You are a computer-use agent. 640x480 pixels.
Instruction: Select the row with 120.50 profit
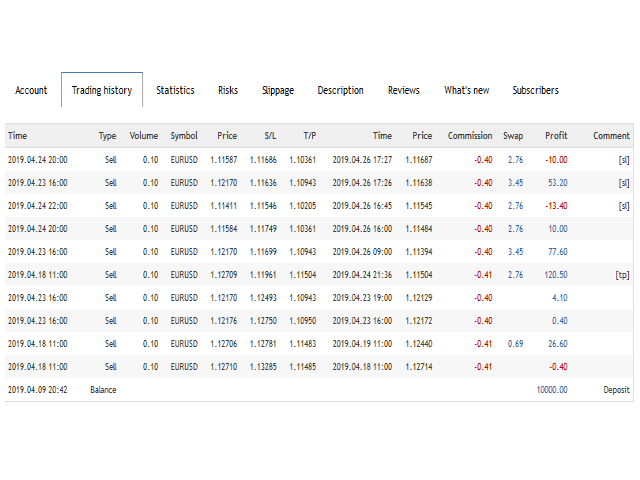[319, 275]
